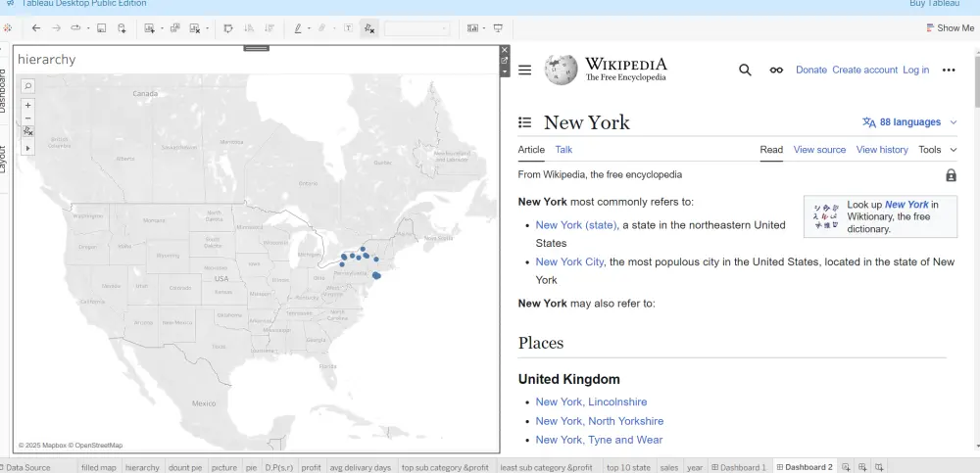Open the Wikipedia hamburger main menu
Screen dimensions: 980x473
coord(525,70)
